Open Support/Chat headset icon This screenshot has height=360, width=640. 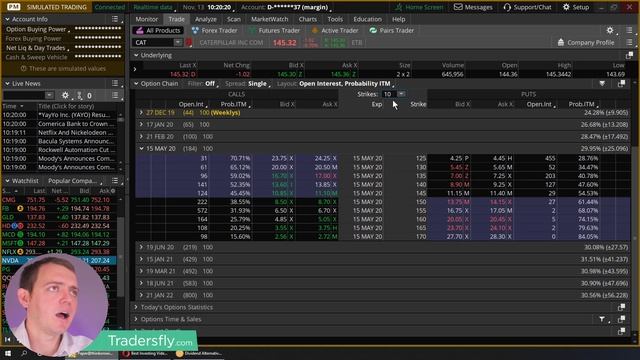pyautogui.click(x=507, y=7)
